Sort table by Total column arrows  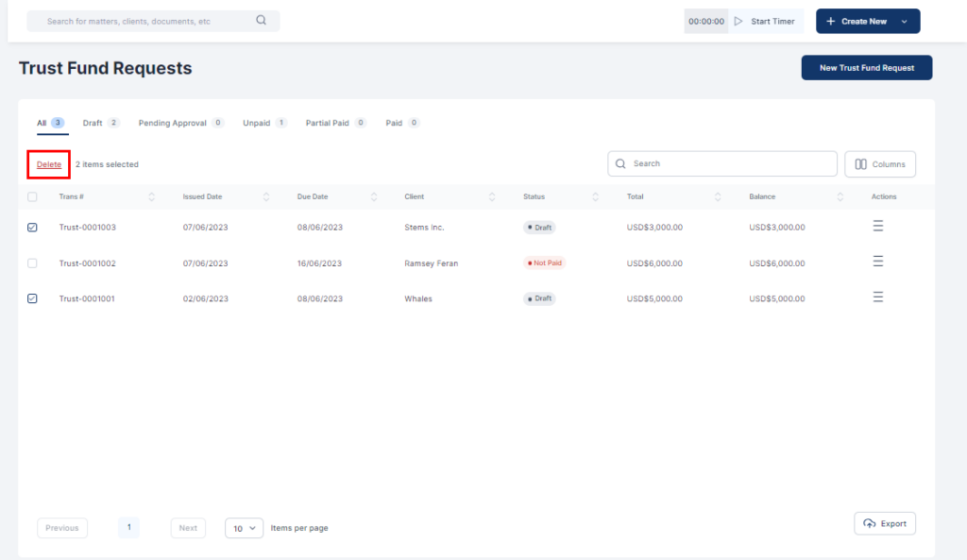pyautogui.click(x=718, y=196)
